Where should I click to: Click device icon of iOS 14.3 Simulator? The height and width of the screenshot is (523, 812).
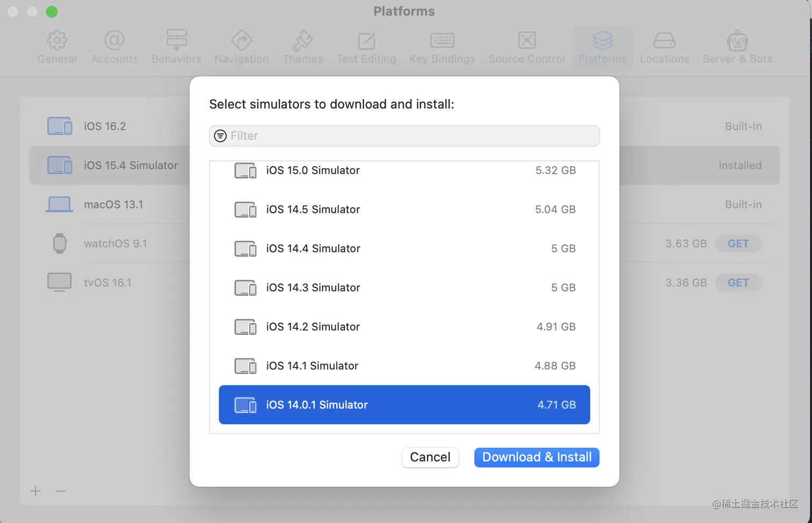point(245,288)
